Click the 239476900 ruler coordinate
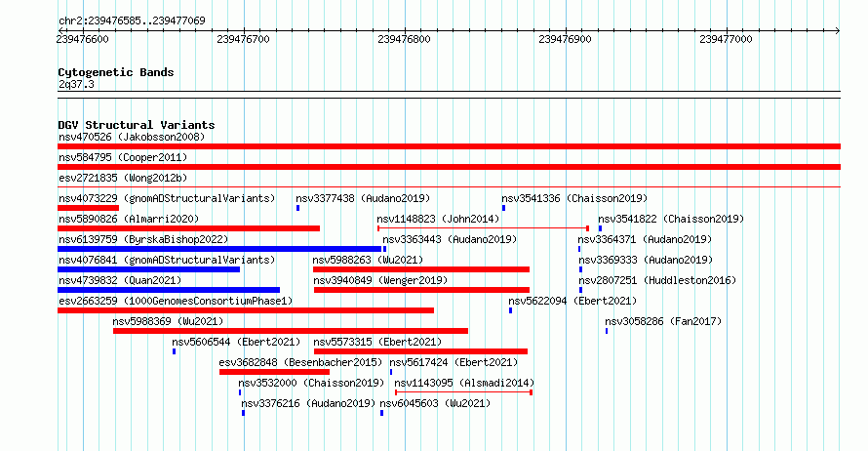Image resolution: width=868 pixels, height=451 pixels. (x=565, y=39)
